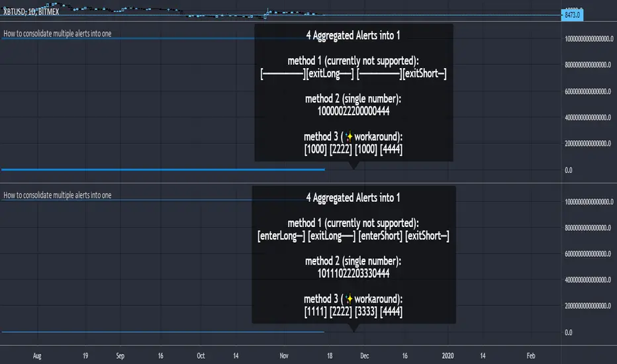Click the upper '4 Aggregated Alerts into 1' heading

(x=354, y=36)
